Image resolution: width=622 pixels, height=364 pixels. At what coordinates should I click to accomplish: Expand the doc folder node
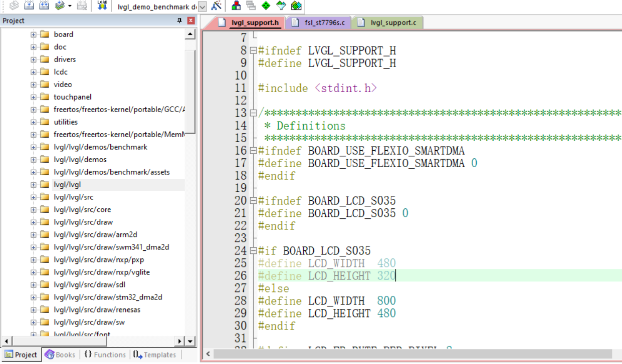coord(33,47)
